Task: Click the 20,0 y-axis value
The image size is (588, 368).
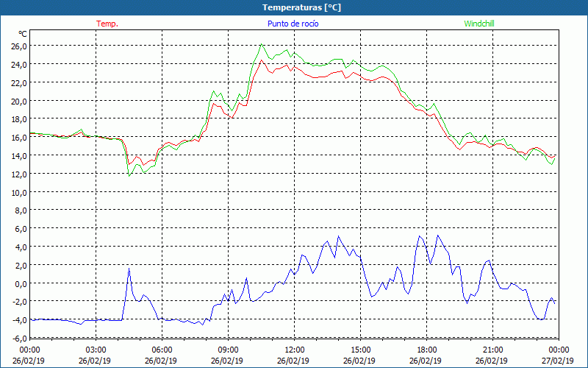Action: point(19,101)
